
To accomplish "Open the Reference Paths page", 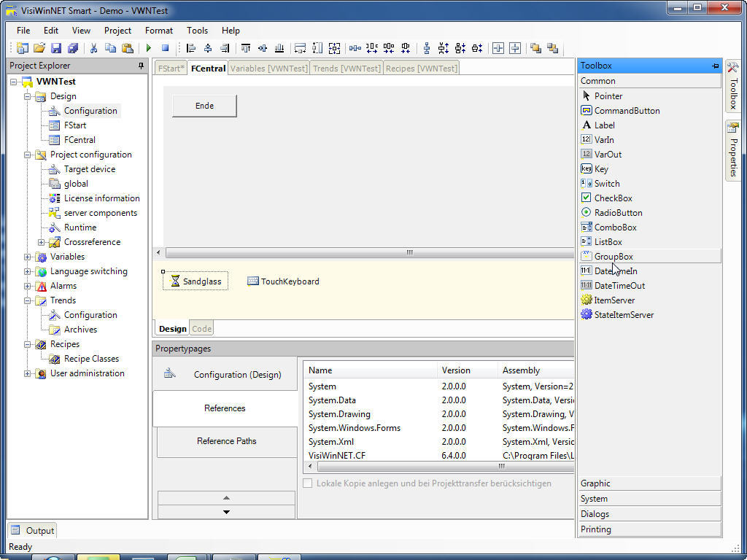I will pyautogui.click(x=225, y=441).
